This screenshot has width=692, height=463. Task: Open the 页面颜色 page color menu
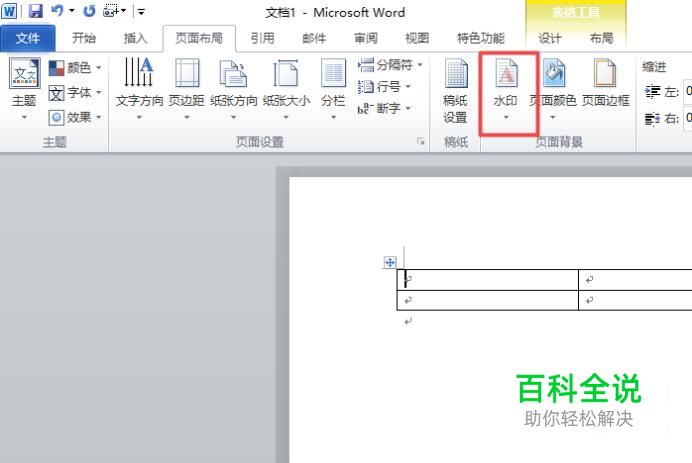tap(553, 88)
